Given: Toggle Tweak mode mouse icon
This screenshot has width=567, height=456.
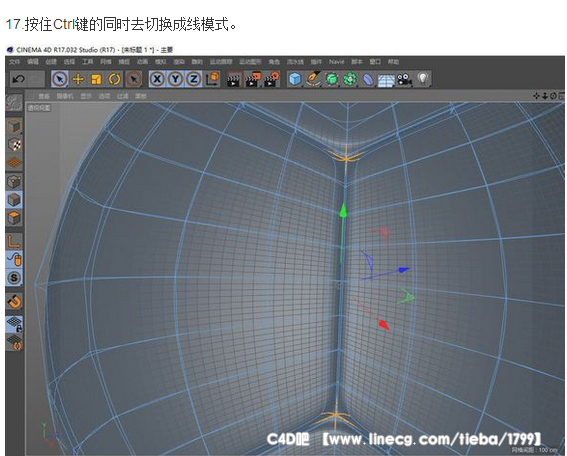Looking at the screenshot, I should pos(14,259).
